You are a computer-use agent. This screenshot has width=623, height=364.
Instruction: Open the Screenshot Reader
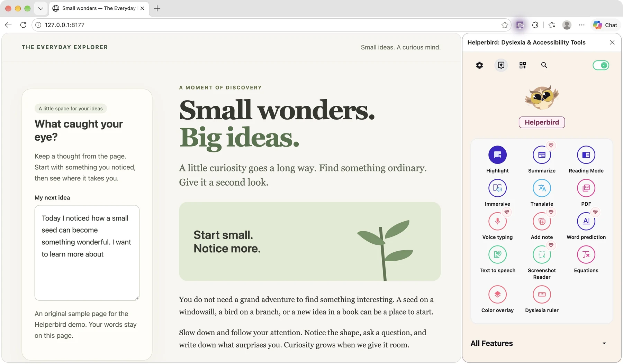(x=542, y=254)
